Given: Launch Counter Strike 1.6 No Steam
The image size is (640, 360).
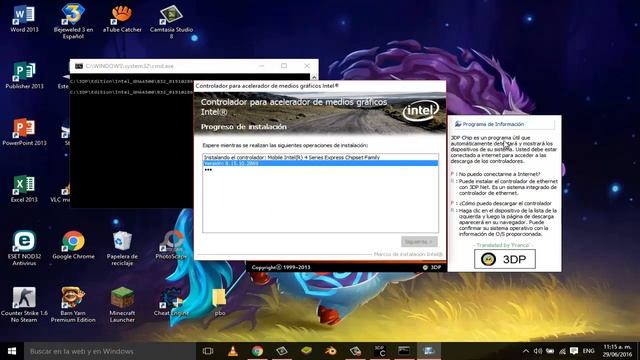Looking at the screenshot, I should [x=24, y=305].
